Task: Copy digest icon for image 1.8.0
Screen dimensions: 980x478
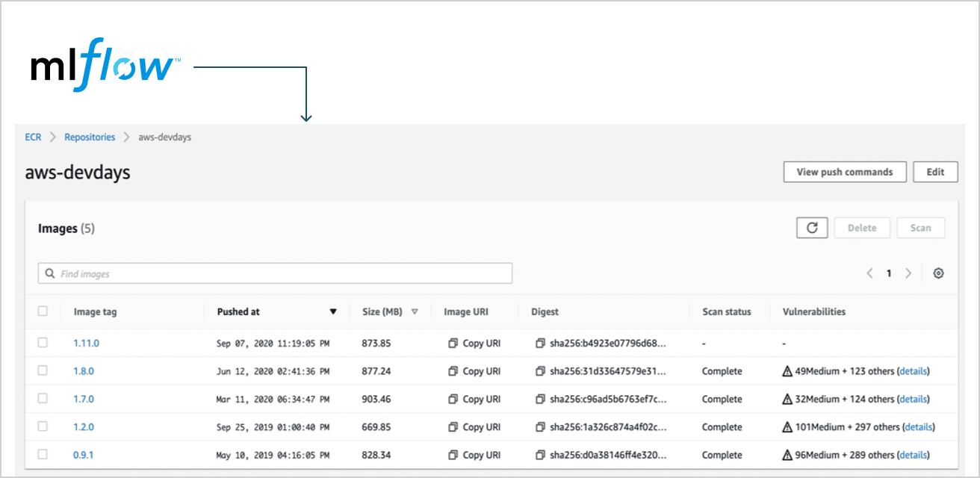Action: click(540, 371)
